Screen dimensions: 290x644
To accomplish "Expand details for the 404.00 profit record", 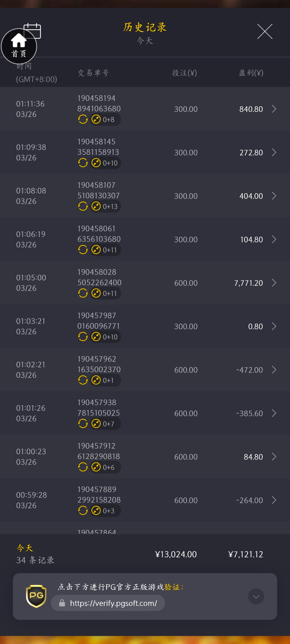I will pyautogui.click(x=274, y=196).
